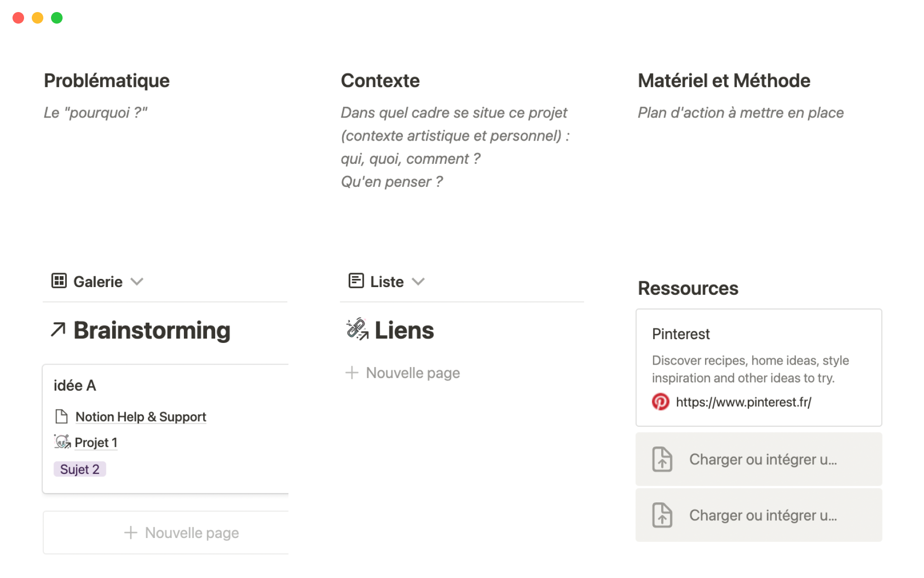Expand the Galerie view dropdown chevron
This screenshot has height=578, width=924.
tap(137, 282)
